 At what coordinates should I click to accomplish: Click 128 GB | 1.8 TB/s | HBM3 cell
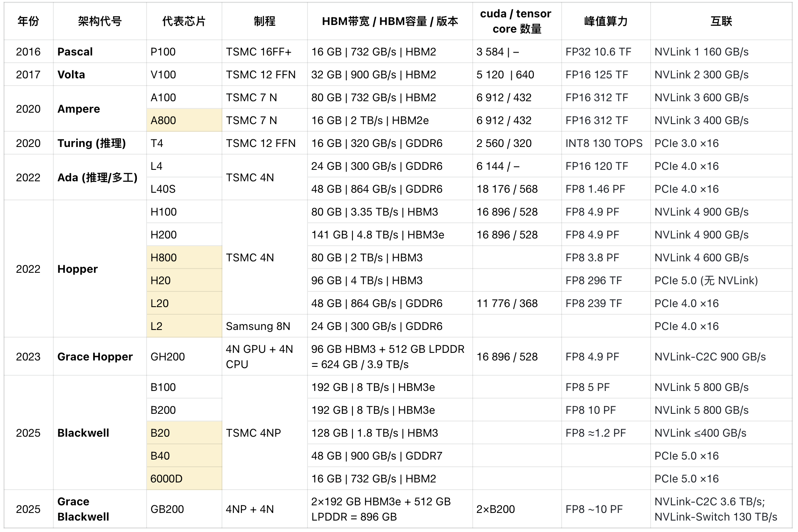click(390, 433)
